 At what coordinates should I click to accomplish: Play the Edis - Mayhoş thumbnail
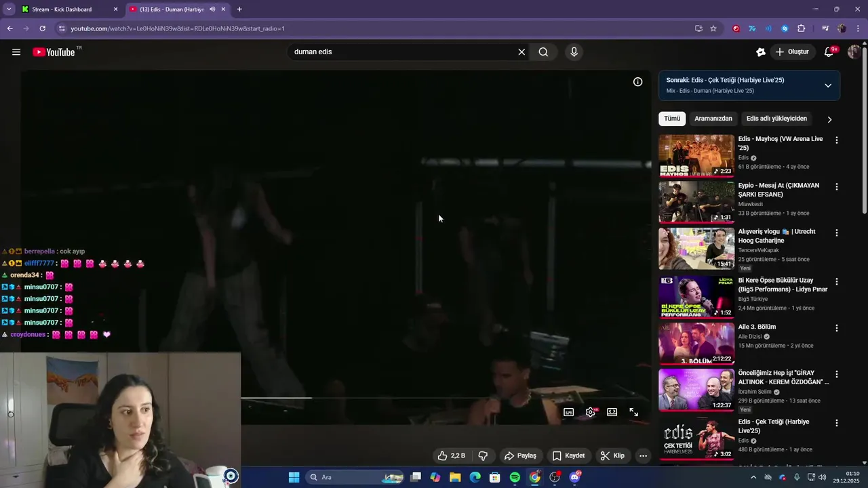696,155
